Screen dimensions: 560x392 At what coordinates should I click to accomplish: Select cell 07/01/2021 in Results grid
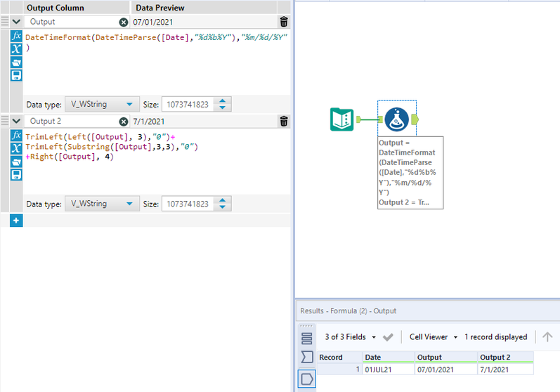446,370
